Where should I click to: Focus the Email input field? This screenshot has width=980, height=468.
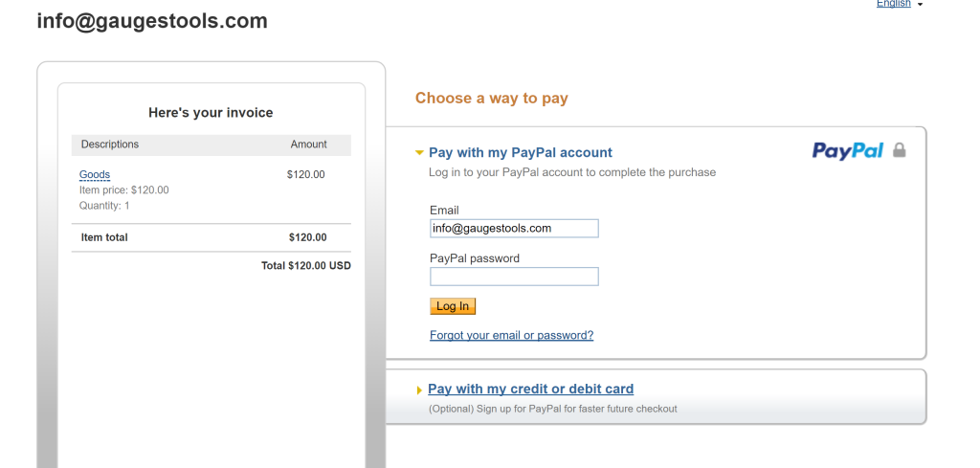[514, 228]
